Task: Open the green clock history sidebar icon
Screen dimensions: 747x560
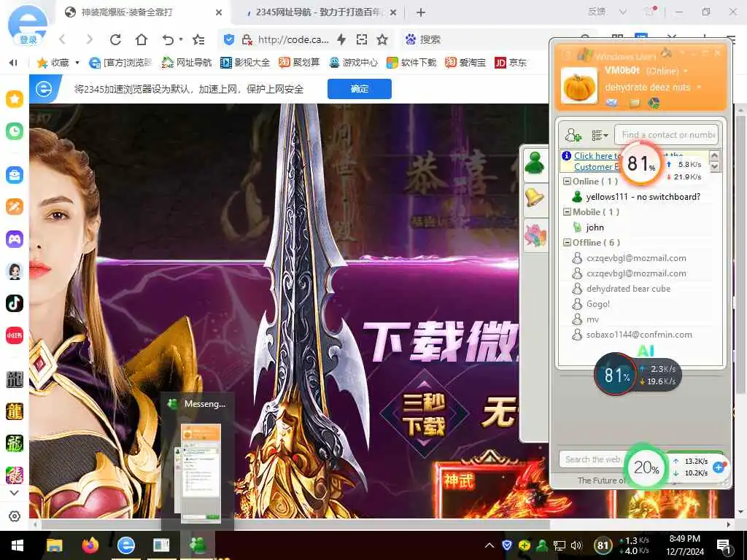Action: tap(15, 131)
